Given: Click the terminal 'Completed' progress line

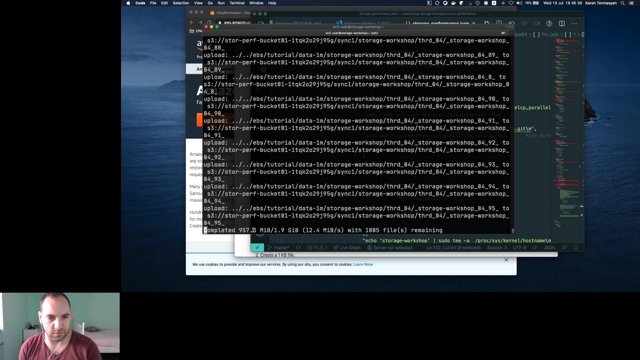Looking at the screenshot, I should tap(323, 230).
